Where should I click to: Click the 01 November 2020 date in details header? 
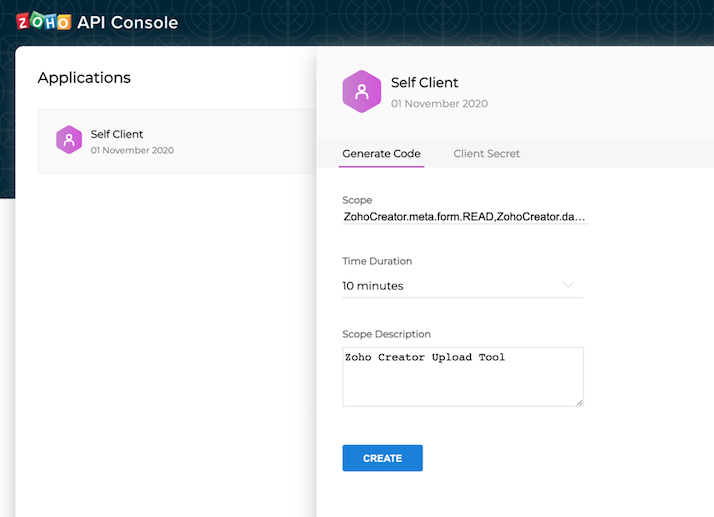coord(439,104)
